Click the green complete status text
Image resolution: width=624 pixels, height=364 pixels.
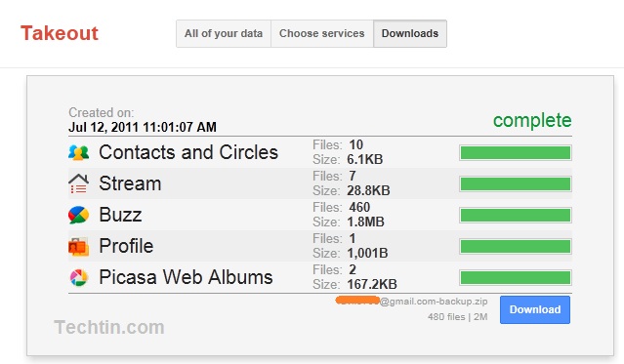(x=532, y=120)
